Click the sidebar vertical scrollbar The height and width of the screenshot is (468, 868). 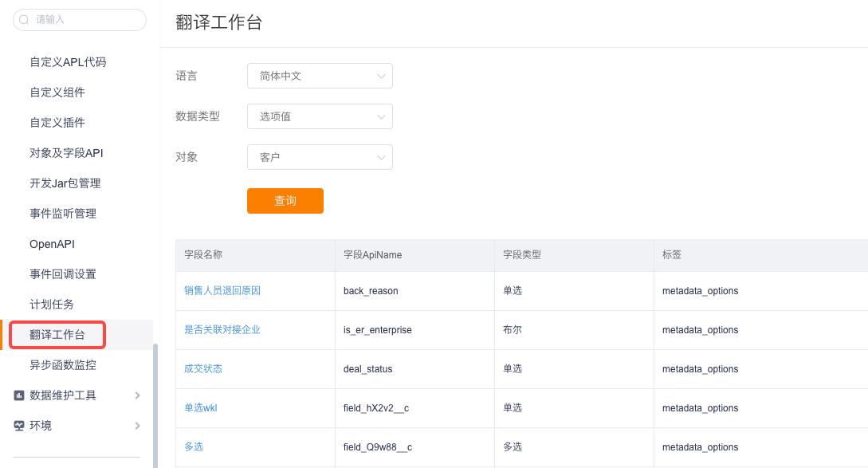point(155,406)
